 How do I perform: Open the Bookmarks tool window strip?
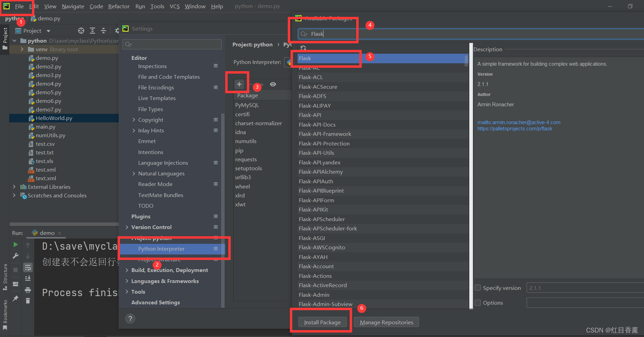pos(5,314)
